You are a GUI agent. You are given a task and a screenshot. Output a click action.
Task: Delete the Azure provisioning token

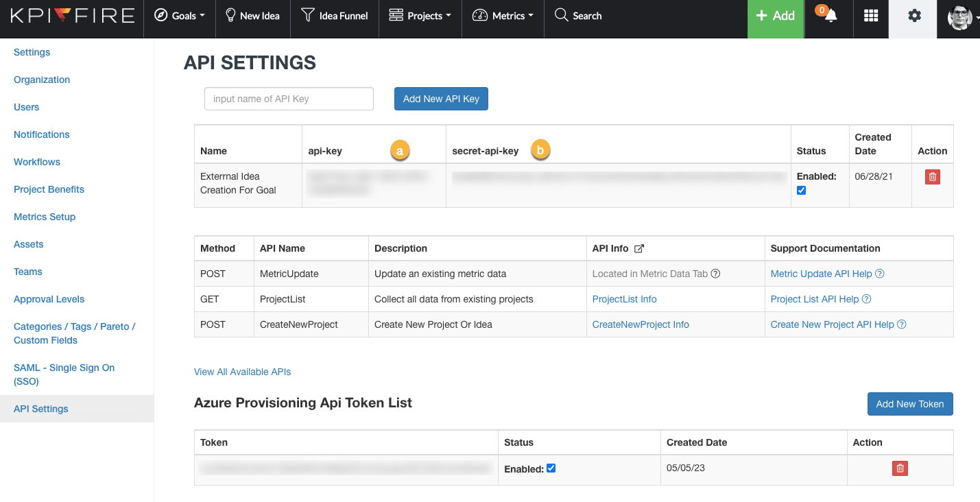900,468
